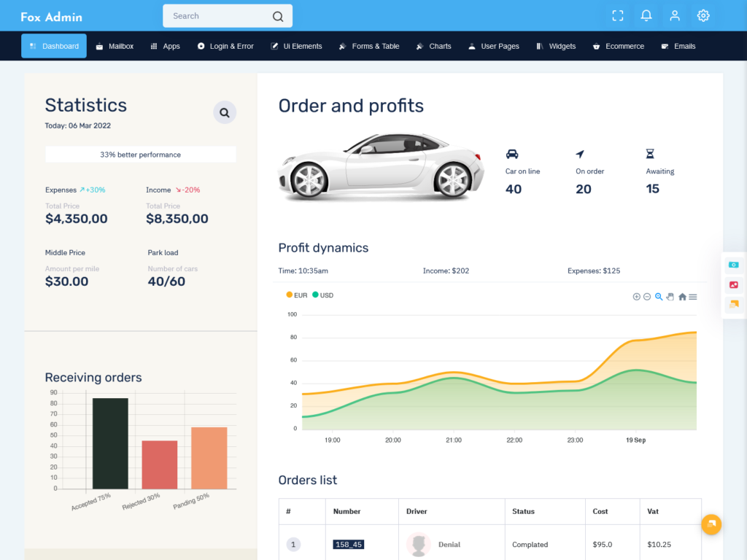Open the Apps navigation menu
Screen dimensions: 747x560
pos(165,45)
